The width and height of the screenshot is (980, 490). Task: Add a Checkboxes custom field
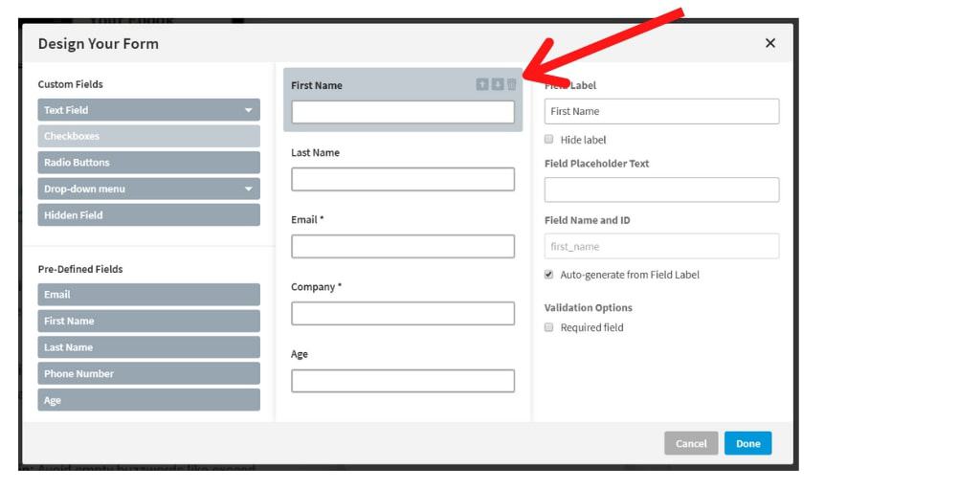pyautogui.click(x=148, y=136)
